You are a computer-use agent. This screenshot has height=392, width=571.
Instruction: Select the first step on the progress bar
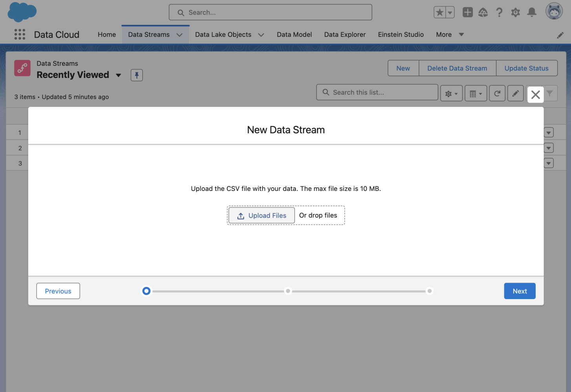click(x=146, y=291)
